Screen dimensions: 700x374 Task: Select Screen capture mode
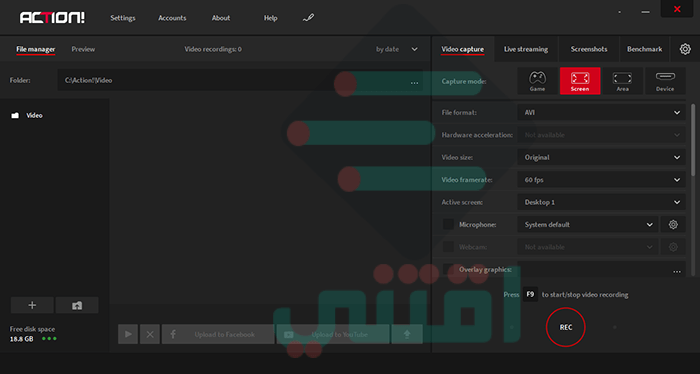[580, 81]
